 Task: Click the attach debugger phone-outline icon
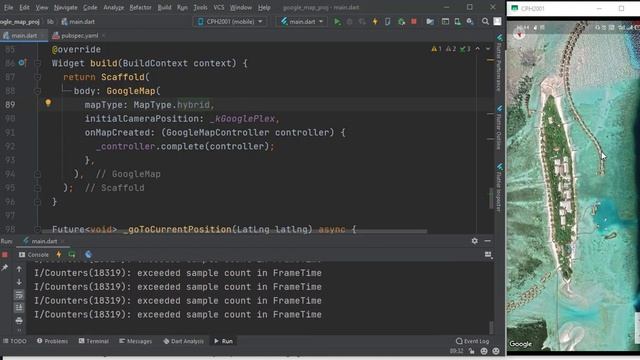(x=387, y=22)
